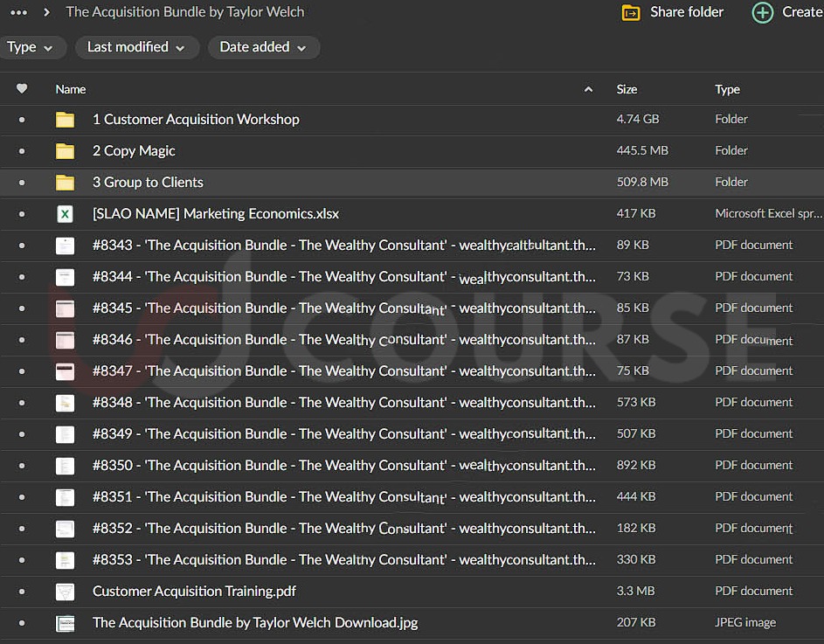Click the PDF thumbnail for file #8350
The height and width of the screenshot is (644, 824).
coord(65,466)
